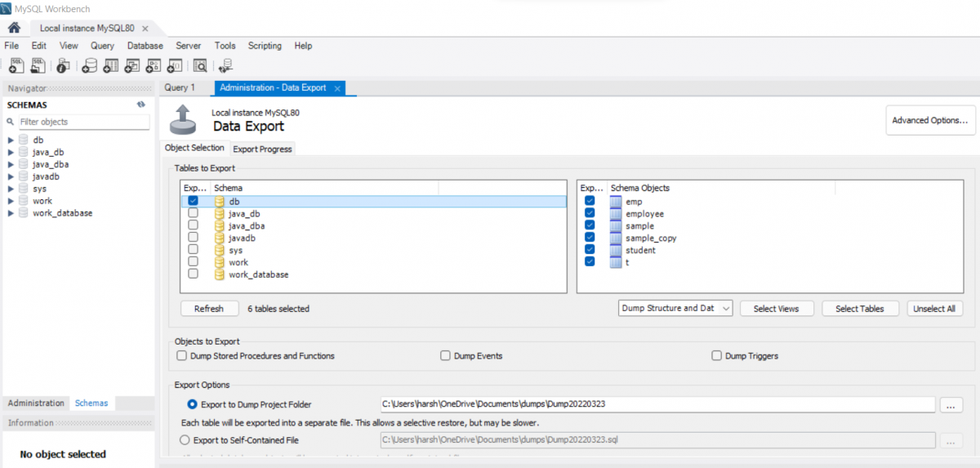Expand the work schema in Navigator
The height and width of the screenshot is (468, 980).
(x=11, y=201)
